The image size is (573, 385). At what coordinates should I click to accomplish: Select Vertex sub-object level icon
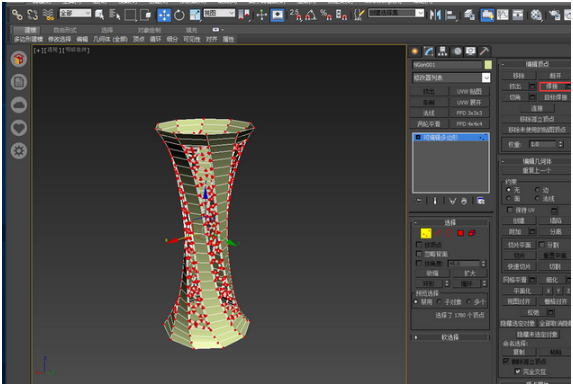pyautogui.click(x=426, y=233)
